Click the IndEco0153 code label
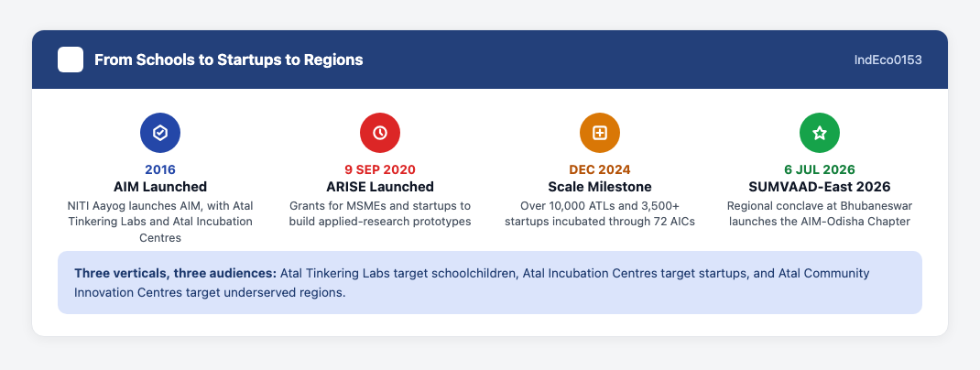The width and height of the screenshot is (980, 370). [x=888, y=60]
